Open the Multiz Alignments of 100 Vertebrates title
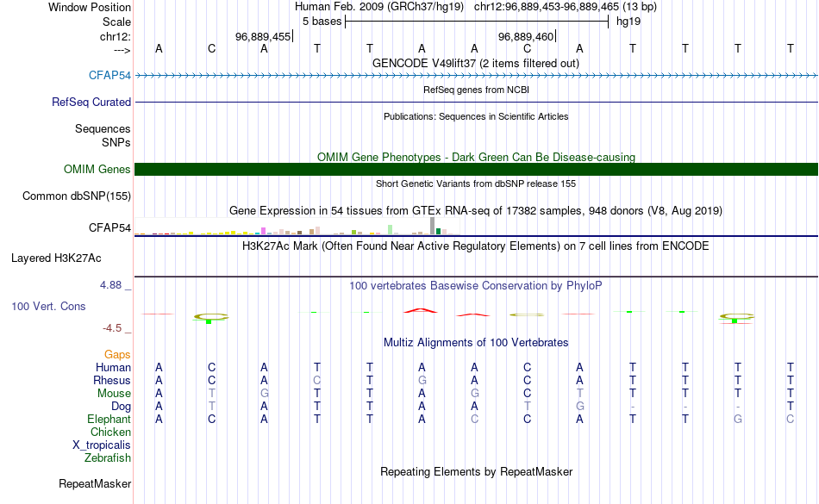819x504 pixels. [x=476, y=343]
